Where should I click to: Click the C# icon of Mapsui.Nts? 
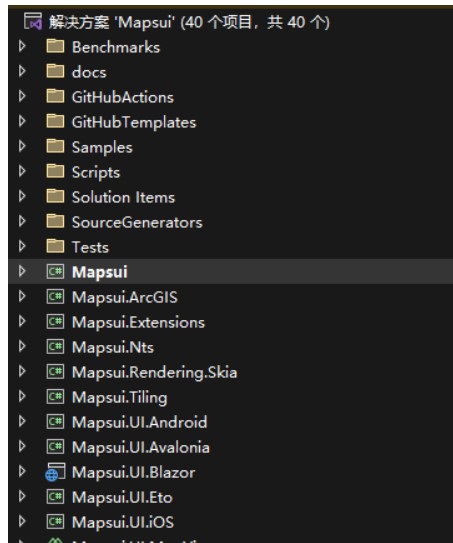click(55, 346)
